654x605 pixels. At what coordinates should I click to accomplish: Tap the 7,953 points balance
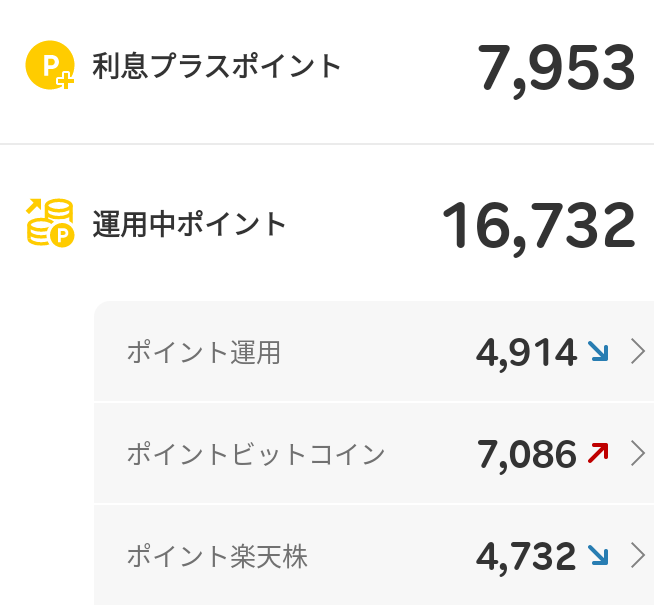556,68
